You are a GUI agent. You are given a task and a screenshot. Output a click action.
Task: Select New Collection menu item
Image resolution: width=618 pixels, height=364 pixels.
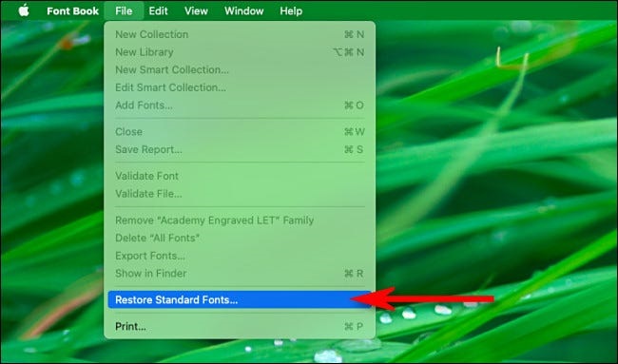click(240, 34)
